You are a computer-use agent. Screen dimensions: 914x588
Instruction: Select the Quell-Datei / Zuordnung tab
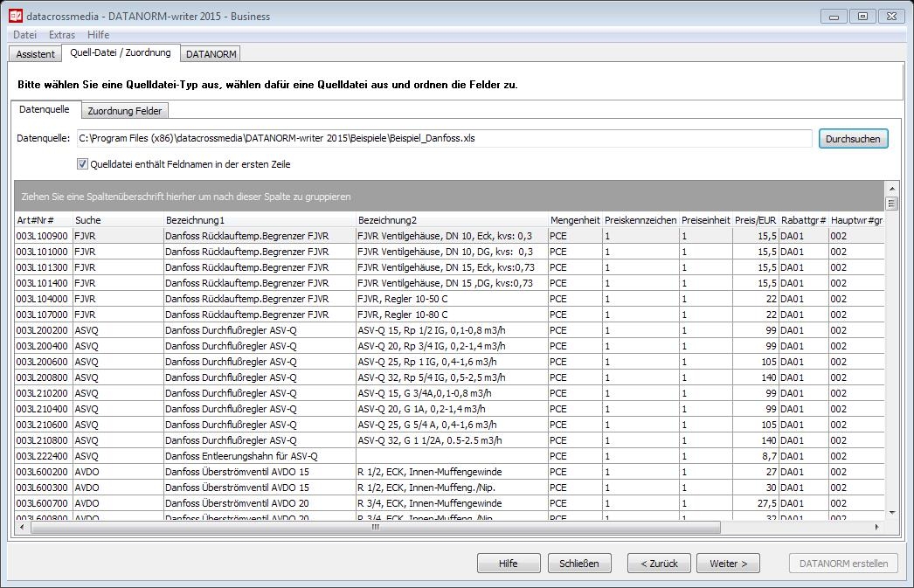point(121,52)
